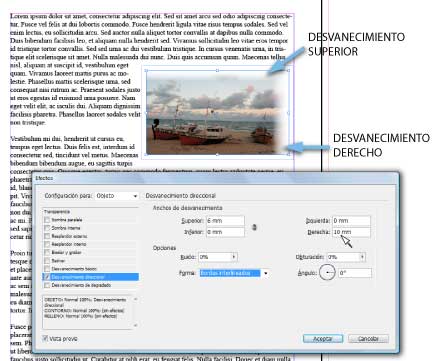The image size is (440, 361).
Task: Click the Efectos dialog title bar
Action: point(215,178)
